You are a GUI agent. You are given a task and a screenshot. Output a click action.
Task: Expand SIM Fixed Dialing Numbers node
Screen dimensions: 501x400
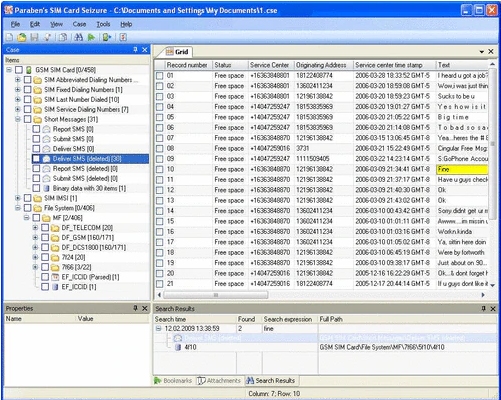[x=18, y=90]
